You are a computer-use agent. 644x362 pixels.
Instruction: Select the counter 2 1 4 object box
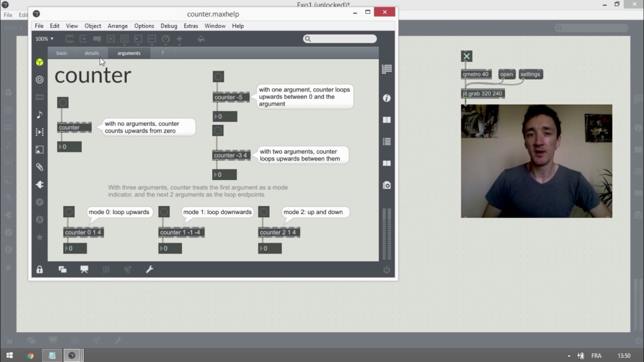(x=279, y=232)
